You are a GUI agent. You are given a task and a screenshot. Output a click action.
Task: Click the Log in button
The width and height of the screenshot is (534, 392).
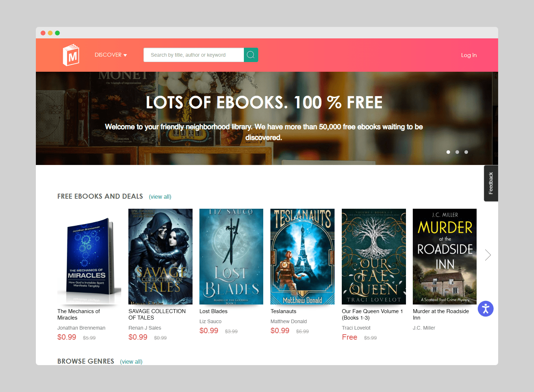pos(469,55)
